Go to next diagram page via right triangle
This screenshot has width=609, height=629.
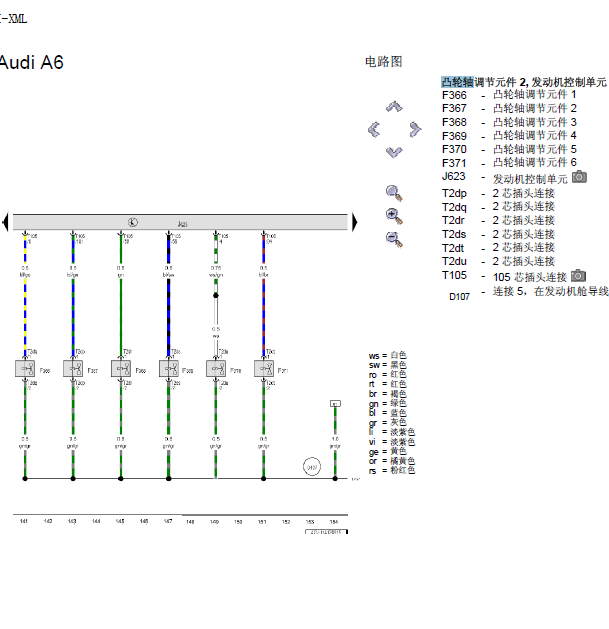[x=355, y=222]
